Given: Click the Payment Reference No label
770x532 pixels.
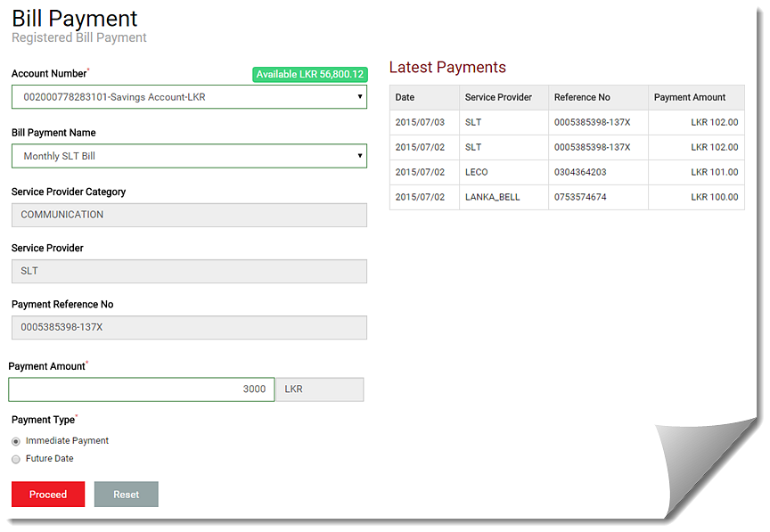Looking at the screenshot, I should pos(62,304).
